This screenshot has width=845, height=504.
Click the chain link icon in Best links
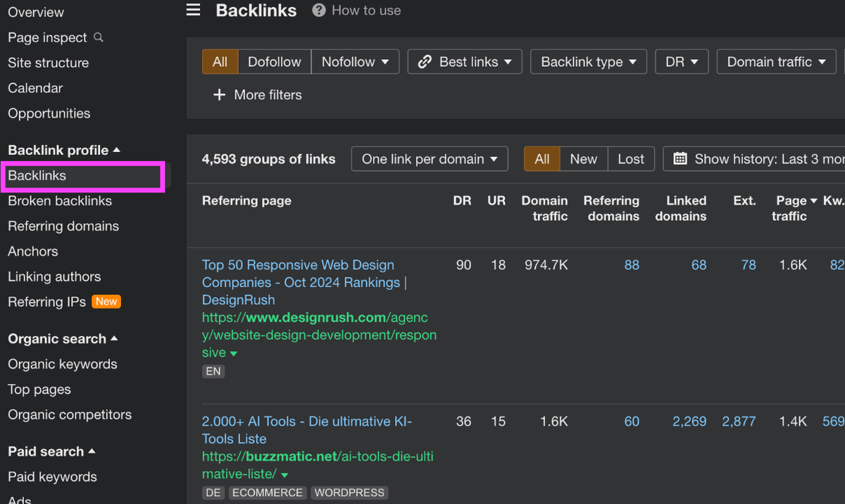(x=425, y=61)
